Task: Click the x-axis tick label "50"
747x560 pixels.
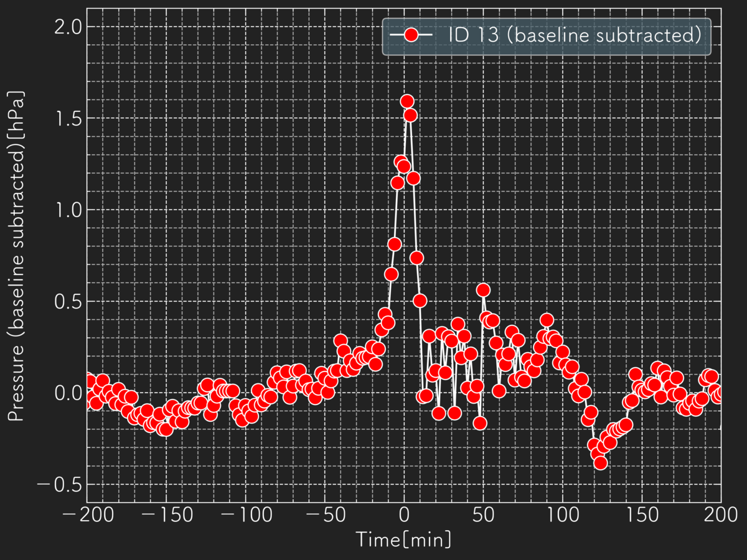Action: (x=484, y=516)
